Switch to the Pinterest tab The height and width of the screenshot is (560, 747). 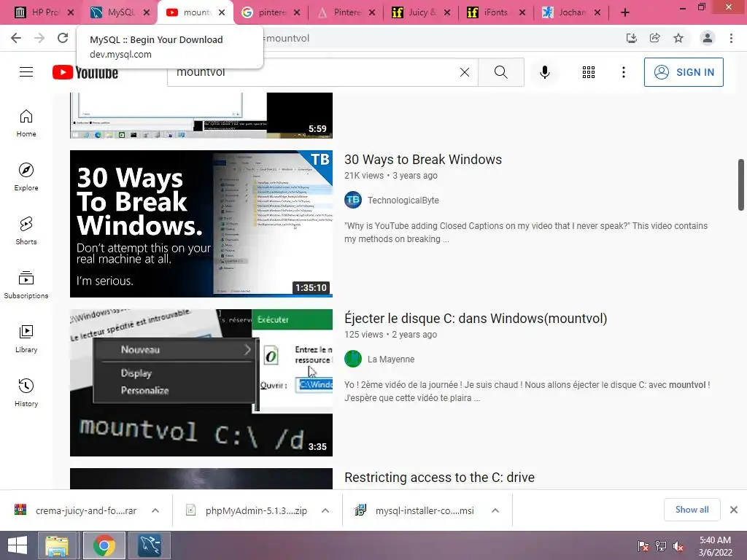tap(345, 12)
